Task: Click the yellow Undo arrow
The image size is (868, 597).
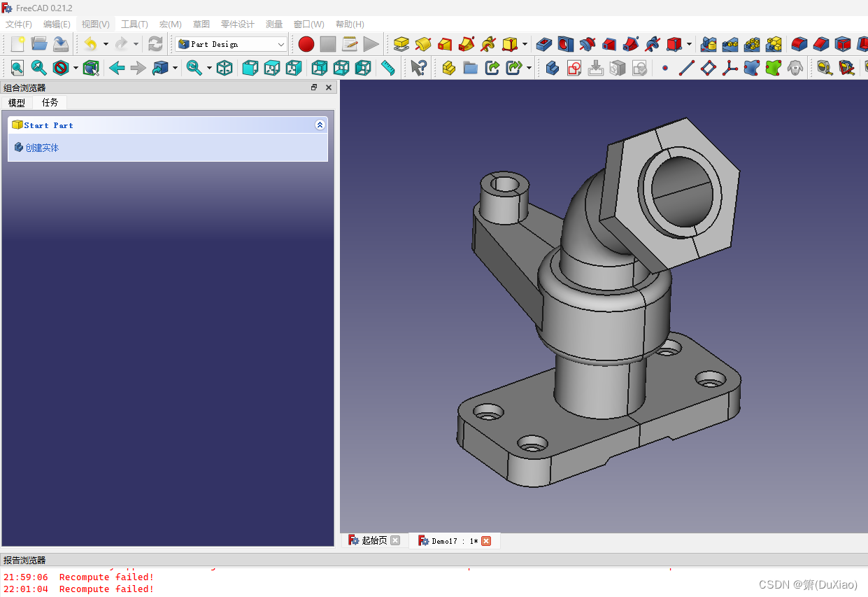Action: click(90, 44)
